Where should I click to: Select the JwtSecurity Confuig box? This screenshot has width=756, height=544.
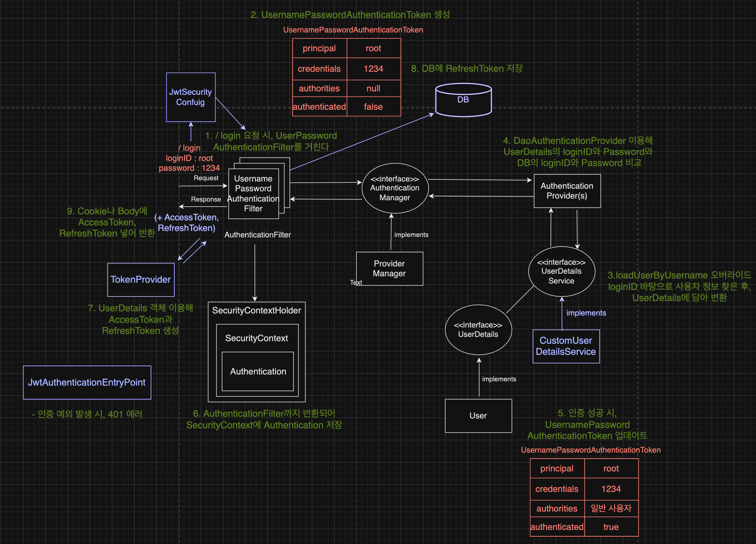[x=190, y=97]
